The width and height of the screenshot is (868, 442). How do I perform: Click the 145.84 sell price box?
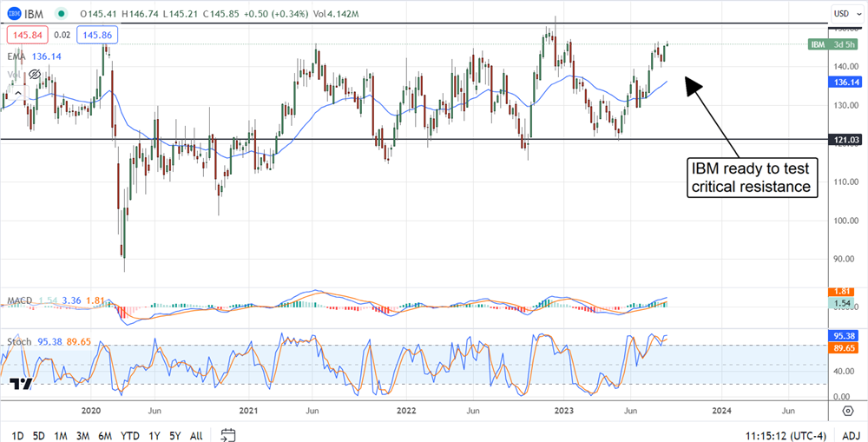click(x=29, y=36)
